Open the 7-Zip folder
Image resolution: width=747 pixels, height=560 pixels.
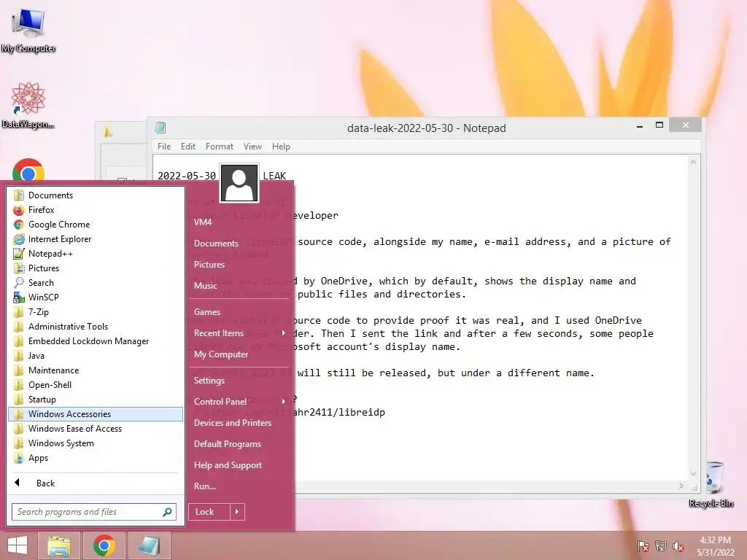[x=96, y=312]
